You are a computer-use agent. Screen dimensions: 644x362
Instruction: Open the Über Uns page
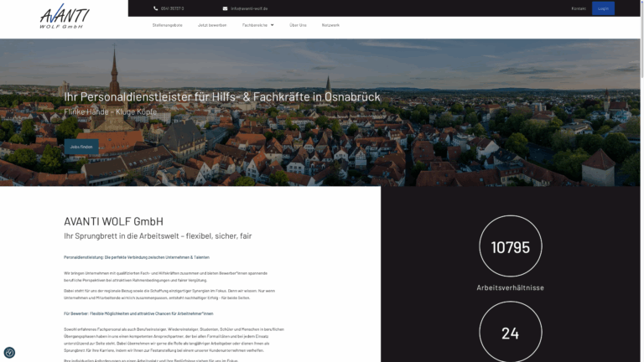[x=298, y=25]
